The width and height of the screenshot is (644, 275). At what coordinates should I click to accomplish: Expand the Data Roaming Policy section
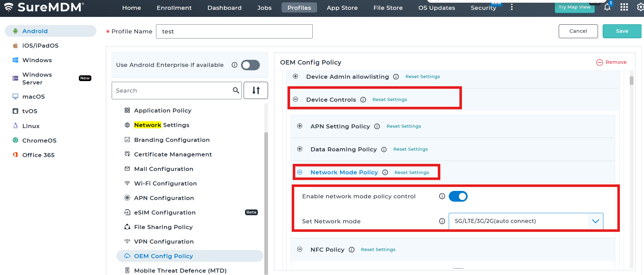[300, 149]
